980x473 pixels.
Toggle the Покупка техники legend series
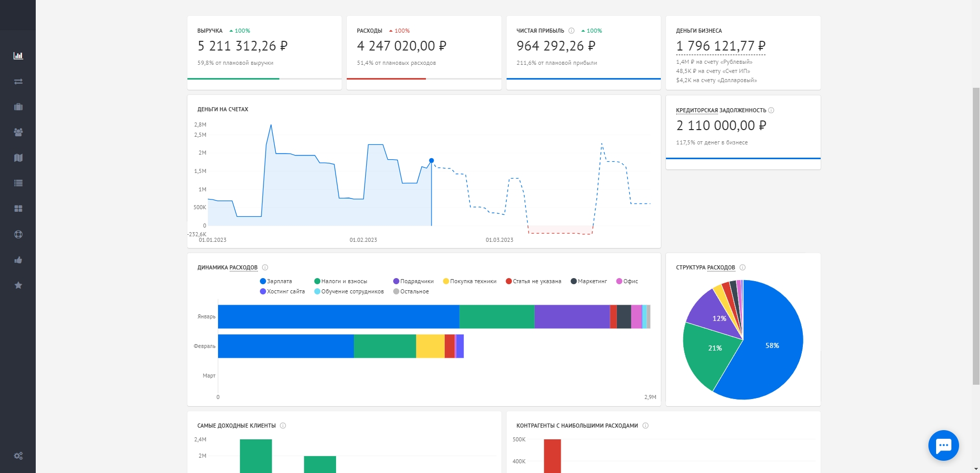click(x=470, y=281)
